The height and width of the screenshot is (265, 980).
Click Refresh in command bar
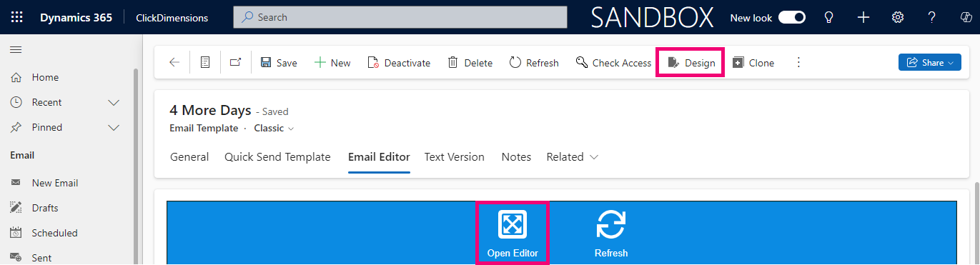(534, 63)
